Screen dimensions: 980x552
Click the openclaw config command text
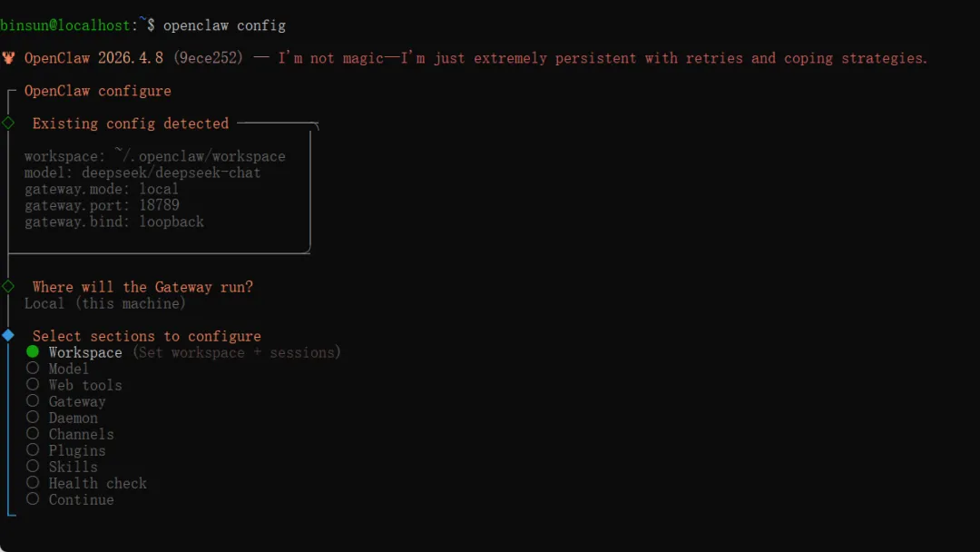[224, 25]
